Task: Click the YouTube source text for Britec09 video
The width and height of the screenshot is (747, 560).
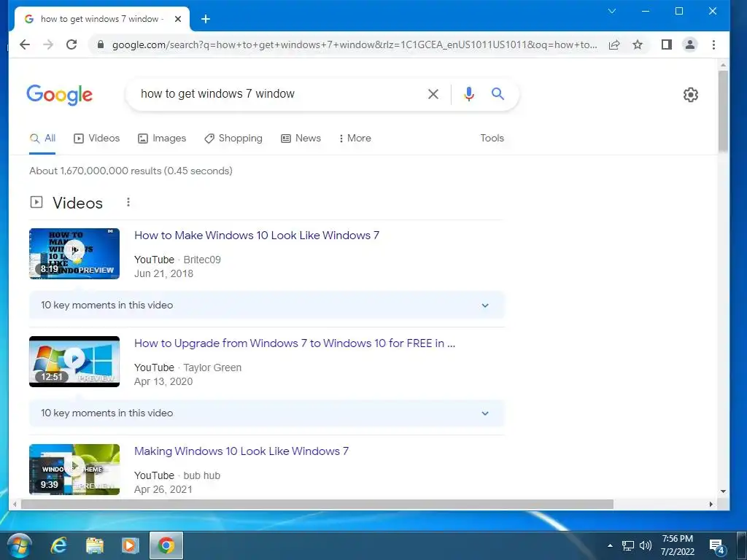Action: [155, 260]
